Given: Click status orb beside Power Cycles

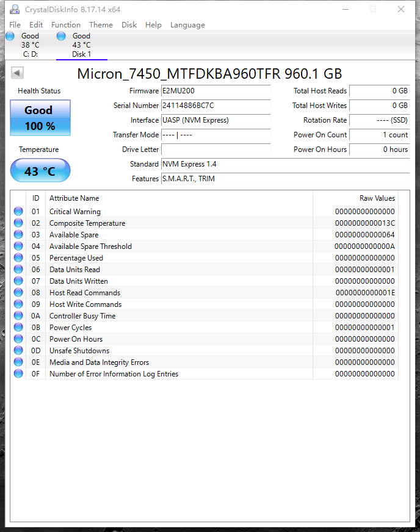Looking at the screenshot, I should [x=18, y=328].
